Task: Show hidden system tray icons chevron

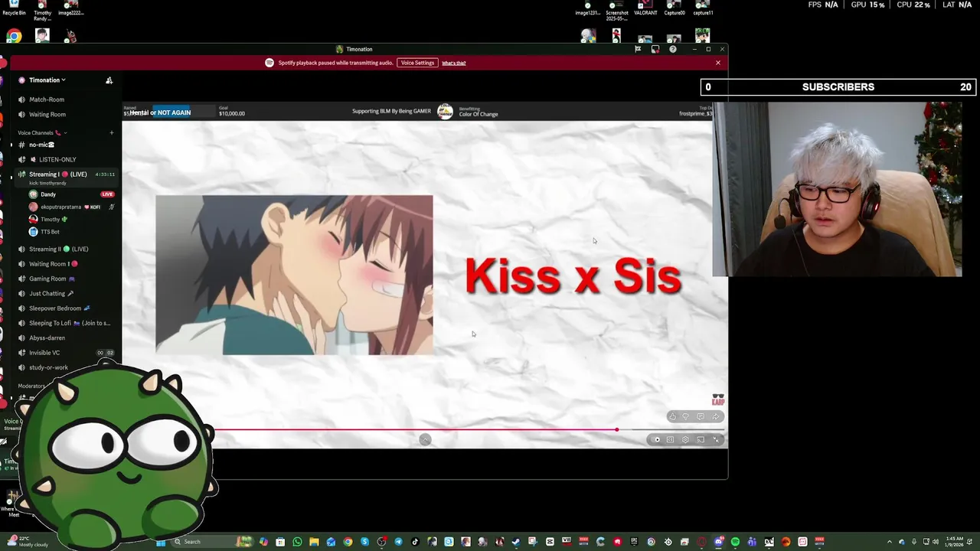Action: pyautogui.click(x=890, y=542)
